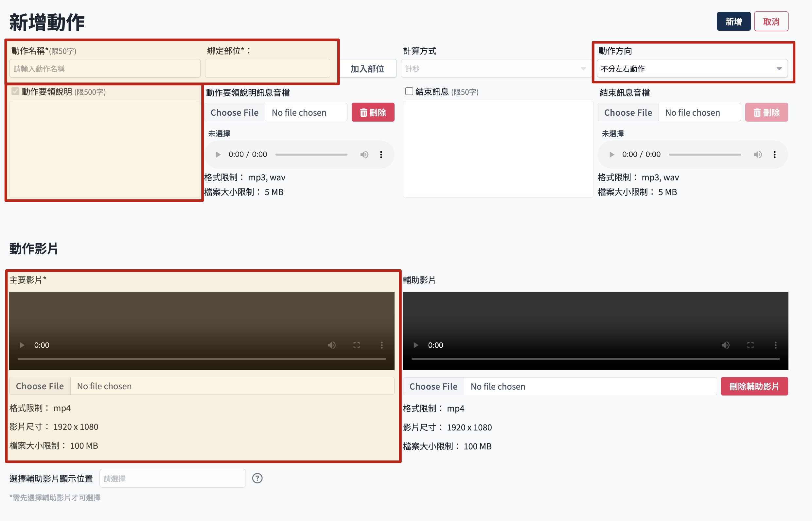Expand the 計算方式 dropdown
This screenshot has height=521, width=812.
[495, 69]
